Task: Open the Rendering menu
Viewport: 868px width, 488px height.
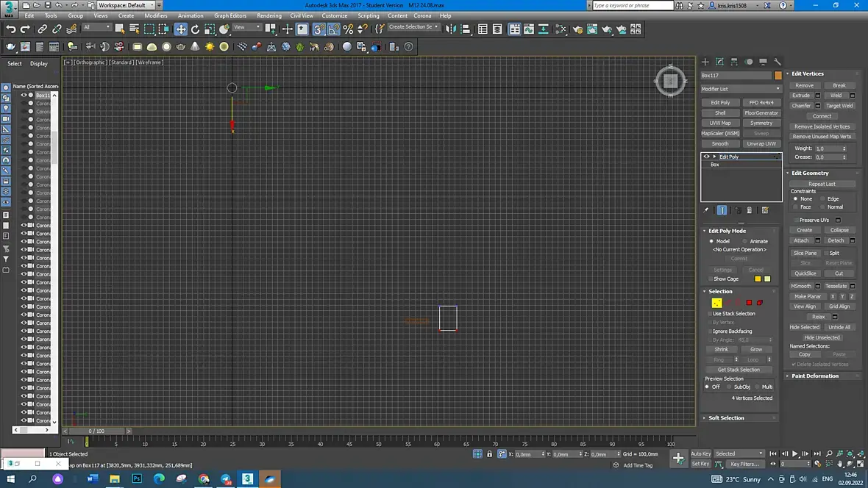Action: pyautogui.click(x=268, y=15)
